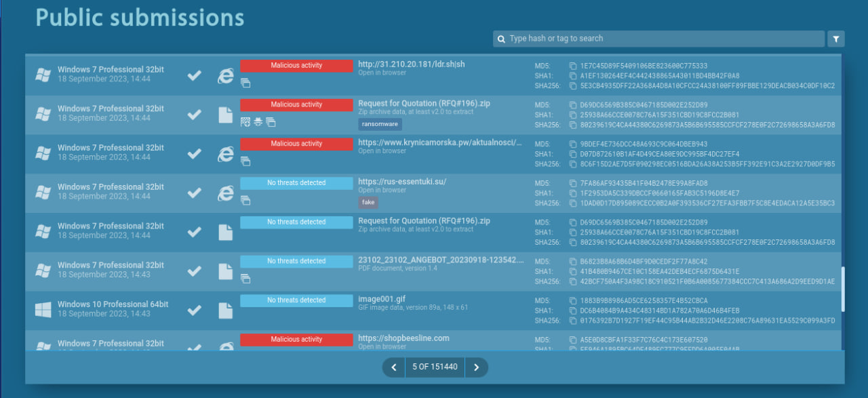Copy MD5 hash of ldr.sh submission

[x=573, y=66]
